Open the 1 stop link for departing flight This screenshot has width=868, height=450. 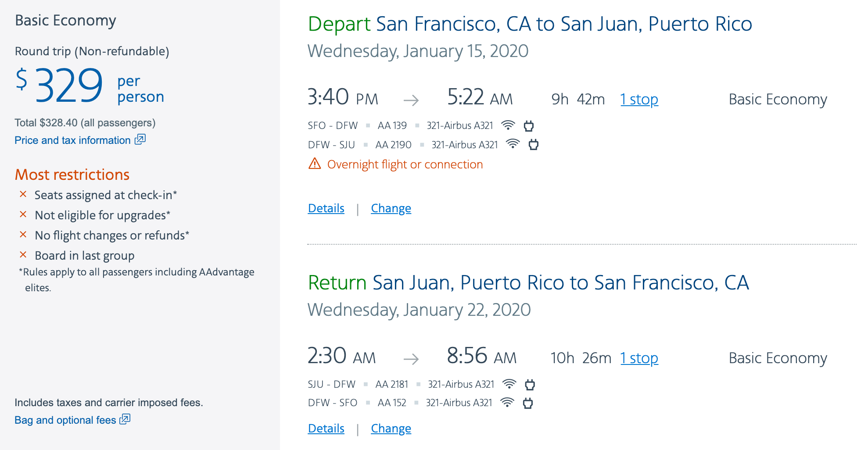pyautogui.click(x=639, y=100)
